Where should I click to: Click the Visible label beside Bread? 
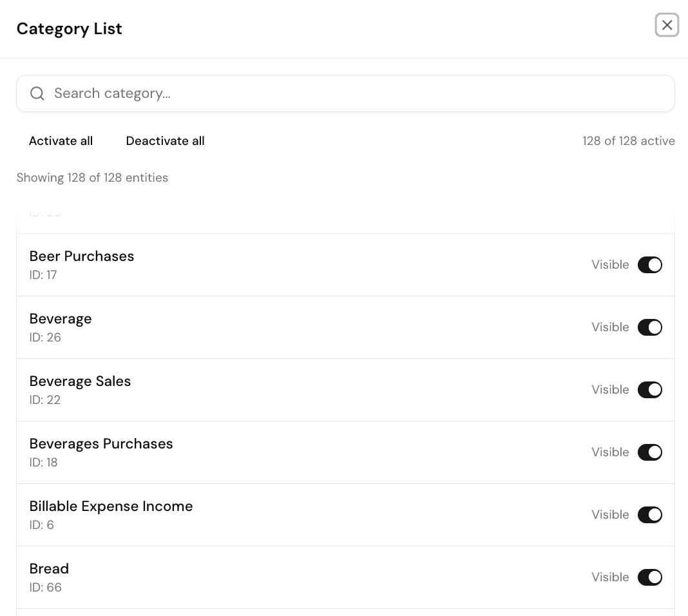[x=610, y=577]
